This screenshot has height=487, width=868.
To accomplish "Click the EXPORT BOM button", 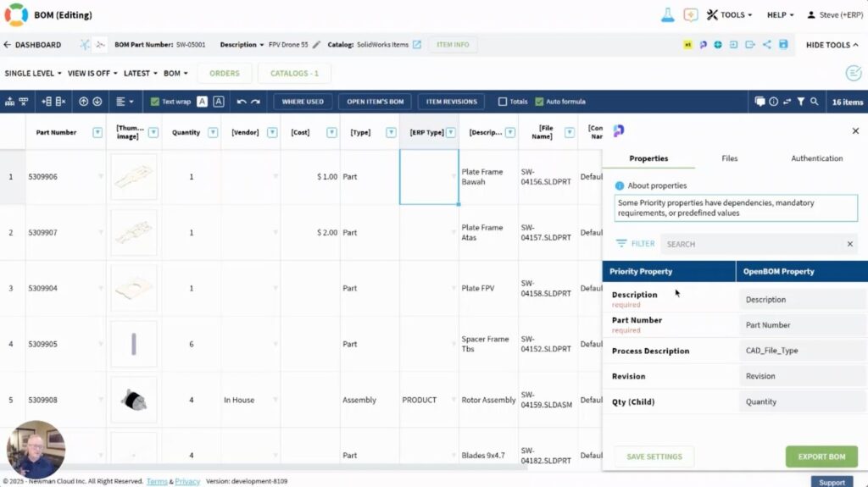I will click(x=821, y=457).
